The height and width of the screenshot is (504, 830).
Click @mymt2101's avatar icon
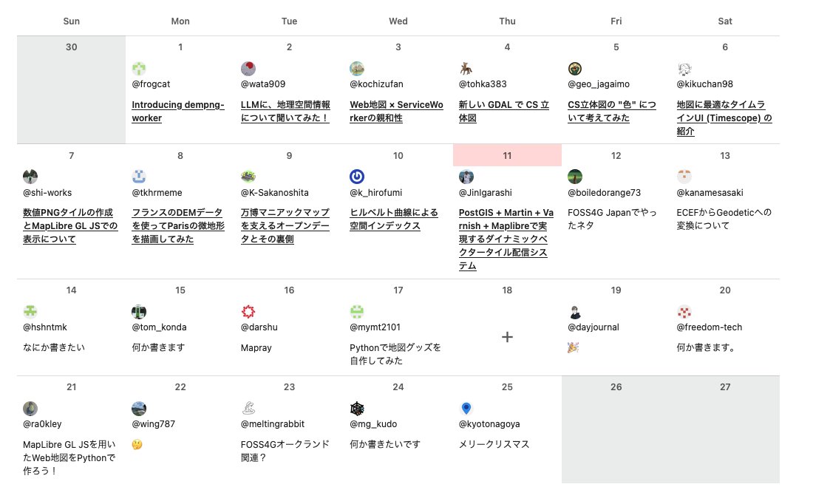tap(357, 311)
